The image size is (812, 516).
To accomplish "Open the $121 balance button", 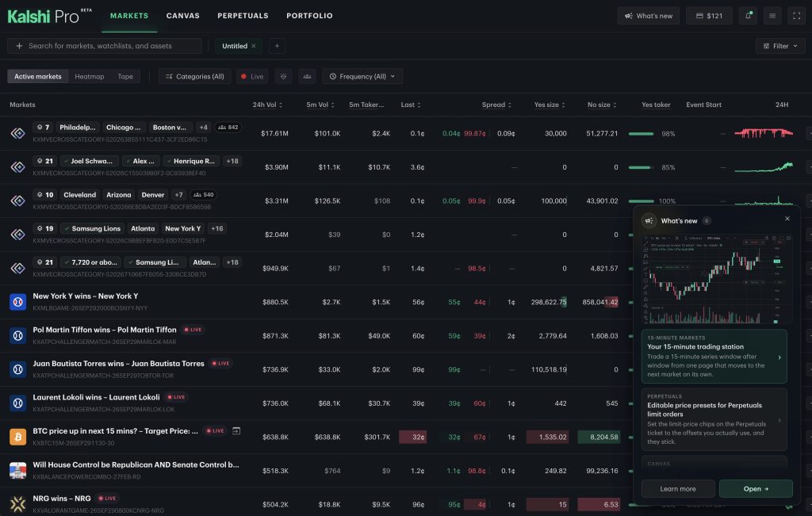I will 709,16.
